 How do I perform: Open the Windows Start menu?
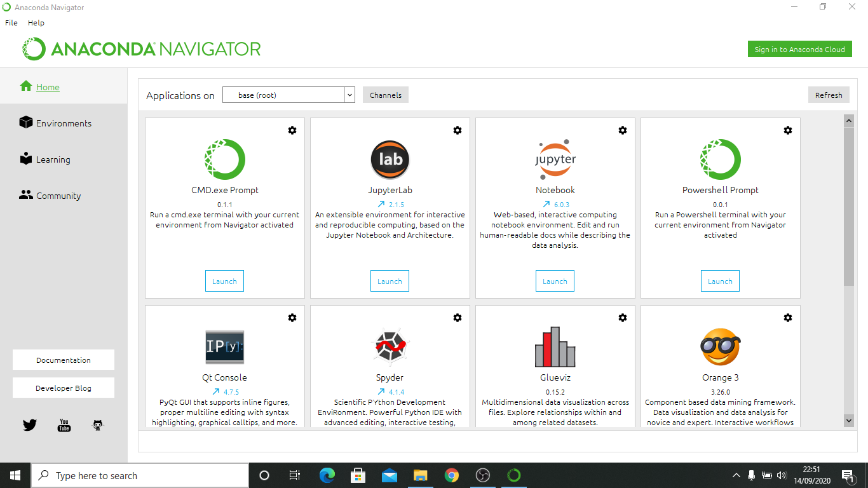15,475
